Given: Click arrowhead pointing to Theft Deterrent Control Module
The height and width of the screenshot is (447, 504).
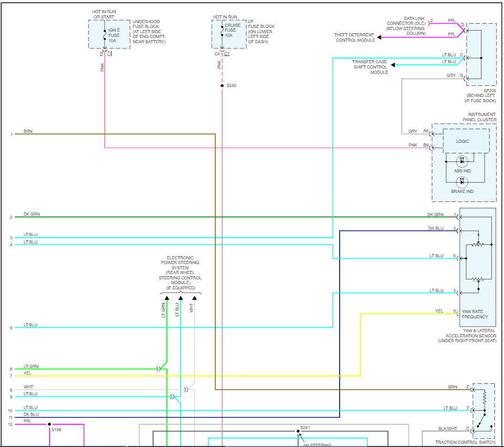Looking at the screenshot, I should (x=379, y=37).
